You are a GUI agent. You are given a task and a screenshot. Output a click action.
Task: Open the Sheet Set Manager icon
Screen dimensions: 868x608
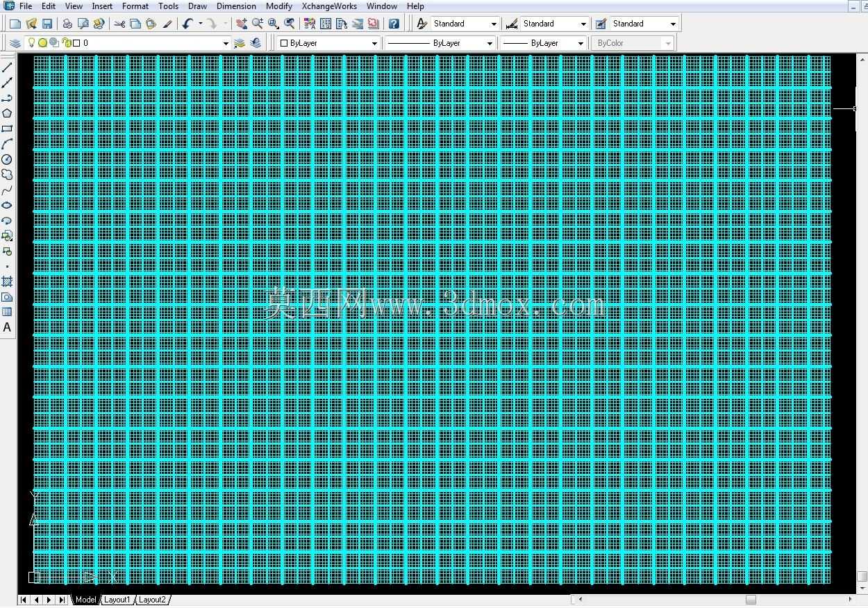(358, 24)
